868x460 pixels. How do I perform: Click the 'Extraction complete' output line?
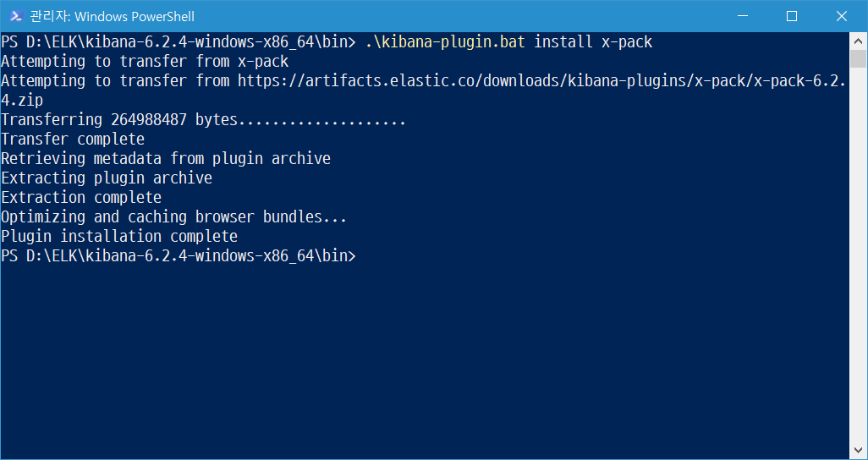click(81, 198)
